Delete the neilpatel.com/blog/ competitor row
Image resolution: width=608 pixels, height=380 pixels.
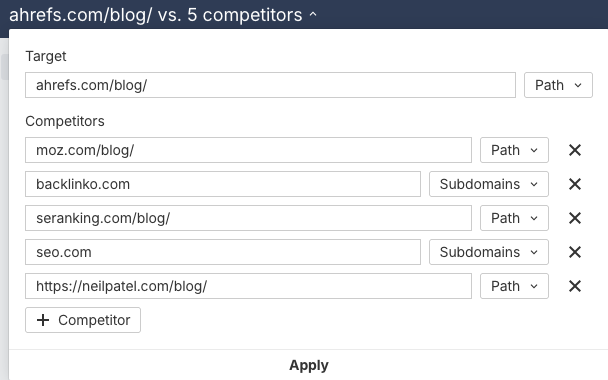575,287
